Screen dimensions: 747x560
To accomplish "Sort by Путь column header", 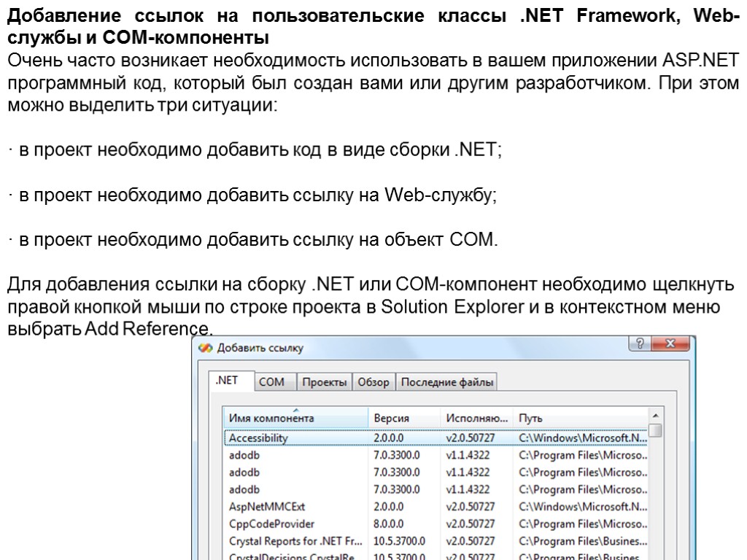I will pyautogui.click(x=580, y=418).
